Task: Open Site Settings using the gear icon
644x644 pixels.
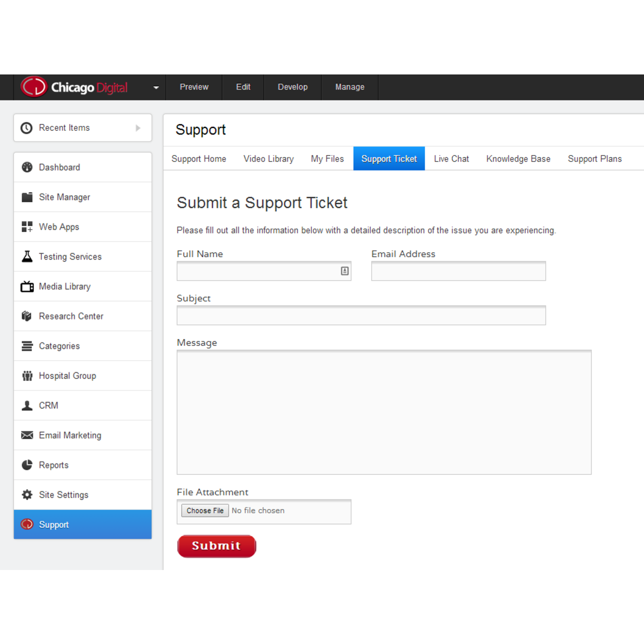Action: pos(27,495)
